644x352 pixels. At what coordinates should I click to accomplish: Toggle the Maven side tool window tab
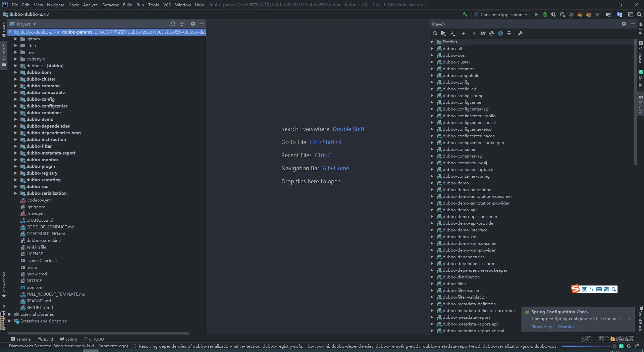tap(640, 103)
